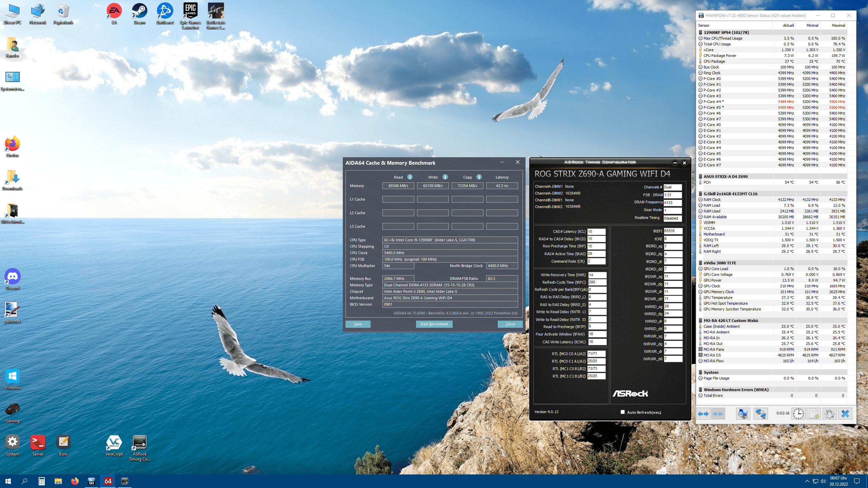This screenshot has width=868, height=488.
Task: Open HWiNFO sensor settings gear
Action: [x=829, y=414]
